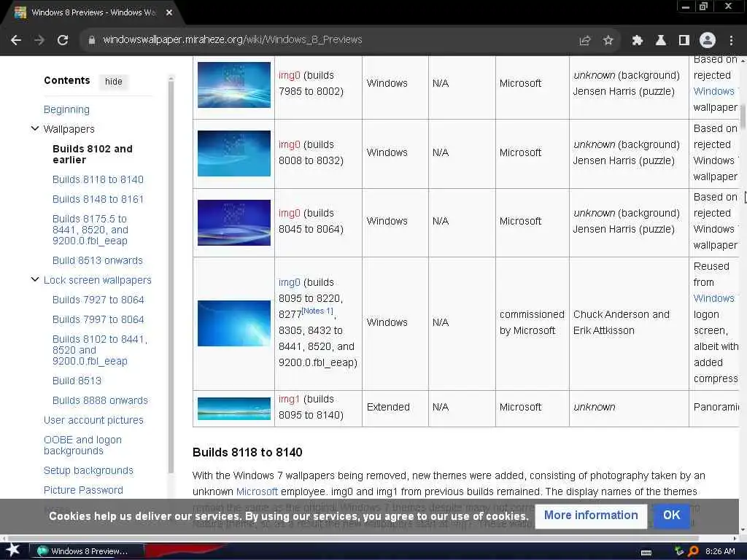This screenshot has height=560, width=747.
Task: Select the Extended cell text
Action: 388,407
